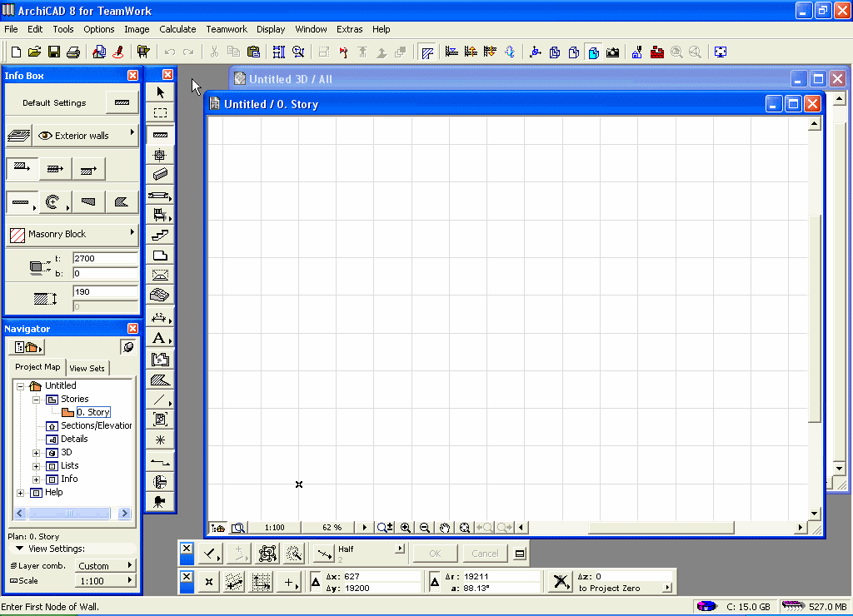Select the 0. Story tree item
This screenshot has width=853, height=616.
[93, 412]
